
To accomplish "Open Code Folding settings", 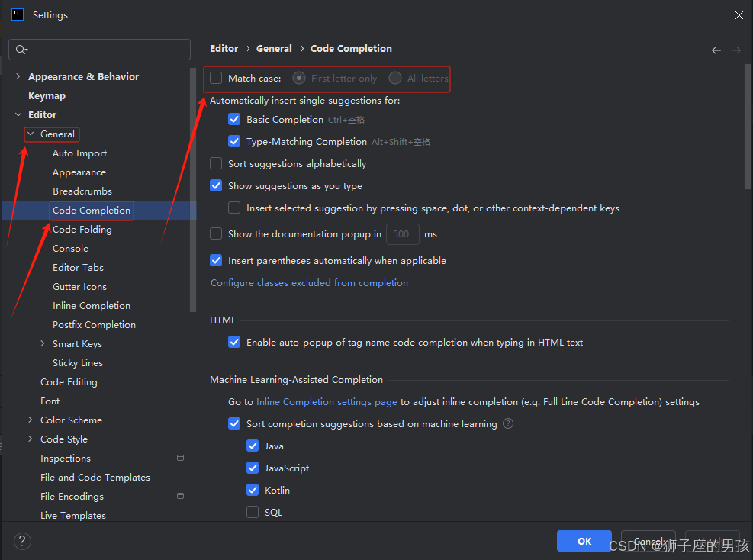I will point(82,230).
